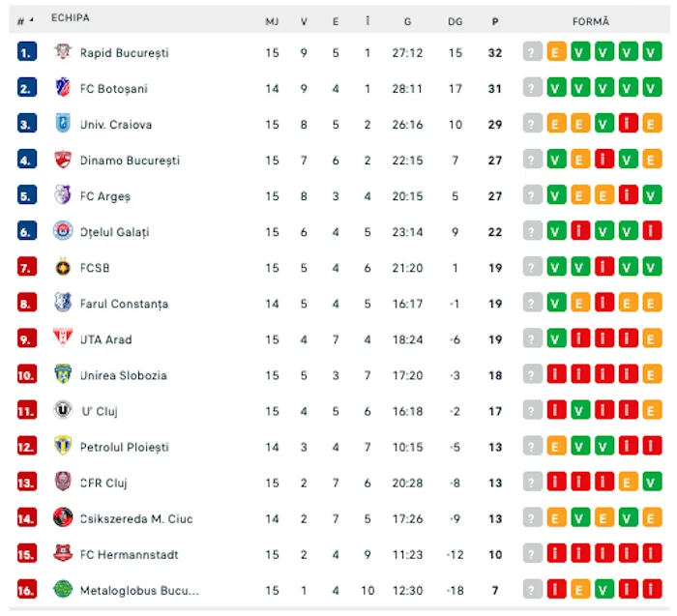The width and height of the screenshot is (677, 616).
Task: Click the FCSB team logo
Action: pos(63,267)
